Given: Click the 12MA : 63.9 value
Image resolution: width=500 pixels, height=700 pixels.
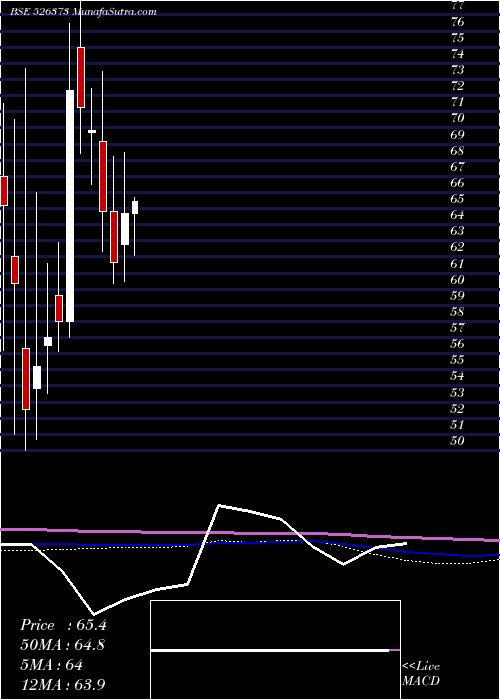Looking at the screenshot, I should coord(63,685).
